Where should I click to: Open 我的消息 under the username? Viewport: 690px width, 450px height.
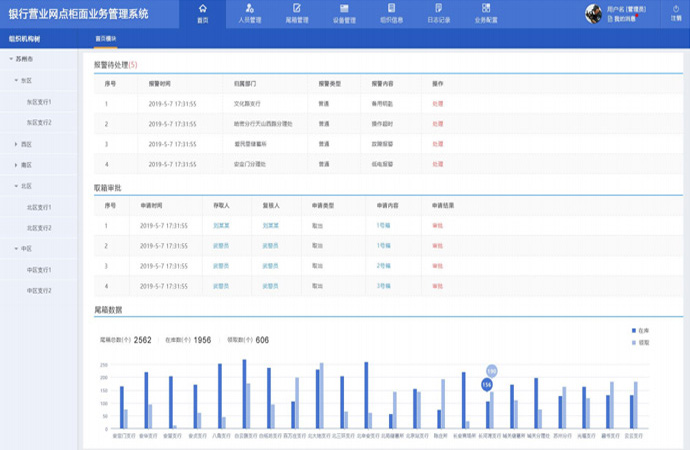[625, 18]
